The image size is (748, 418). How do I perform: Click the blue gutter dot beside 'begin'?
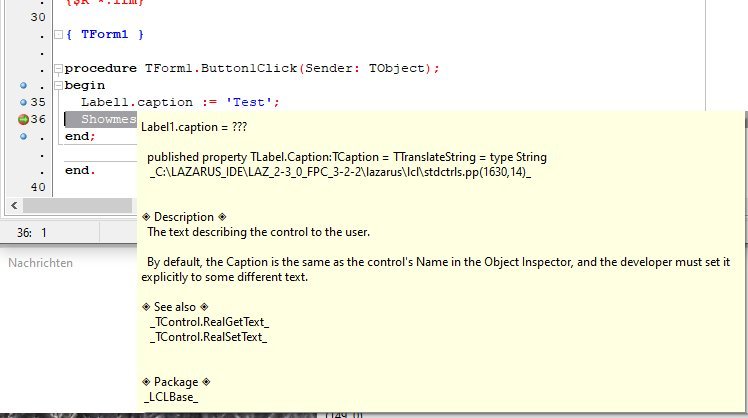(x=23, y=85)
